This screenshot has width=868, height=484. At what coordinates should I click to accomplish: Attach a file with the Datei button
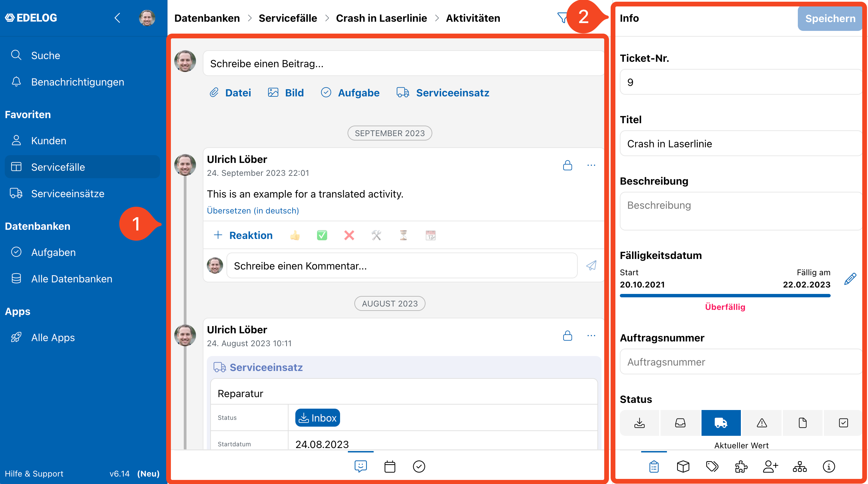click(231, 93)
